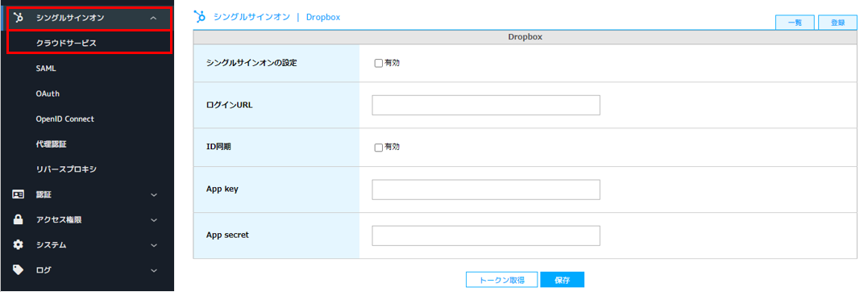Open the クラウドサービス menu item
This screenshot has width=868, height=292.
[66, 44]
